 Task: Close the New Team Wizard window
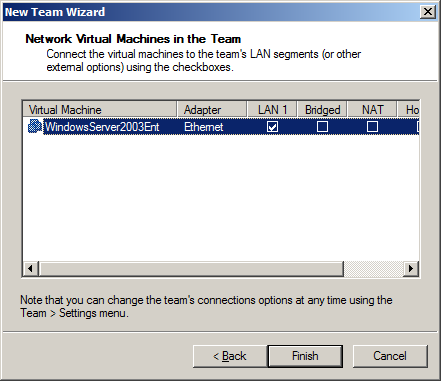click(428, 12)
